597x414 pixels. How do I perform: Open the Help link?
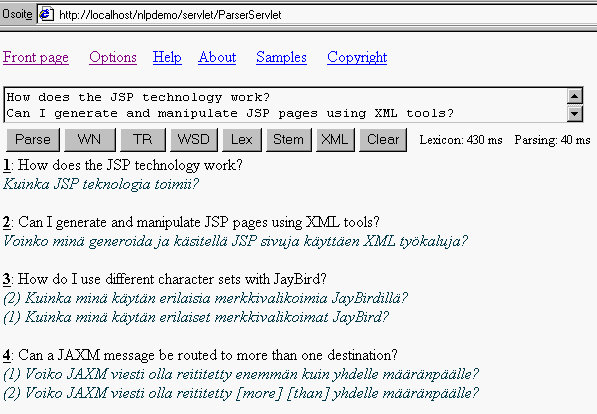pos(167,58)
